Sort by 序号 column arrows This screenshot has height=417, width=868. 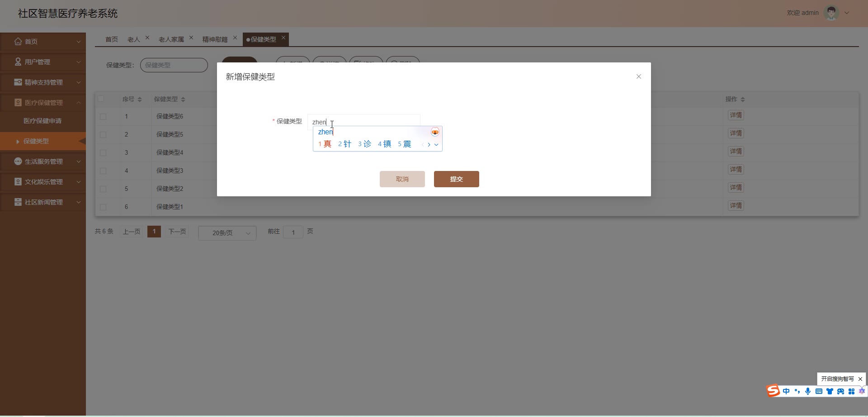coord(140,100)
